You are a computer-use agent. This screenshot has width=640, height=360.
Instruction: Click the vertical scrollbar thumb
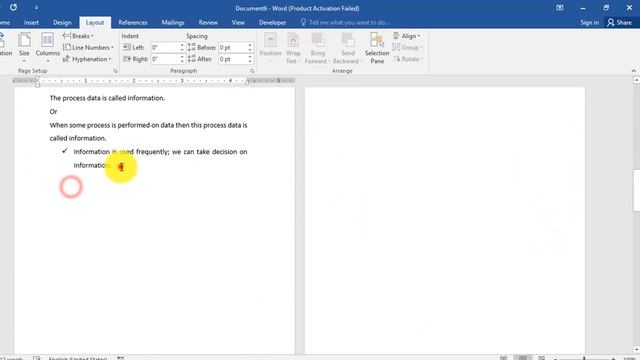(x=636, y=190)
